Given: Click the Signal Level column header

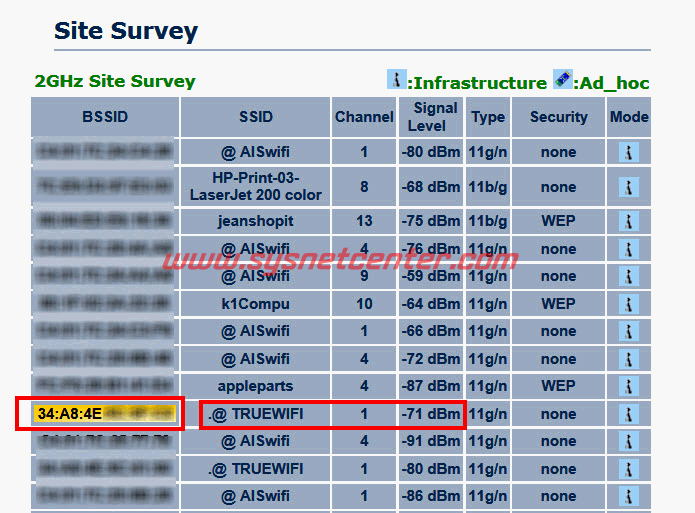Looking at the screenshot, I should (x=433, y=117).
